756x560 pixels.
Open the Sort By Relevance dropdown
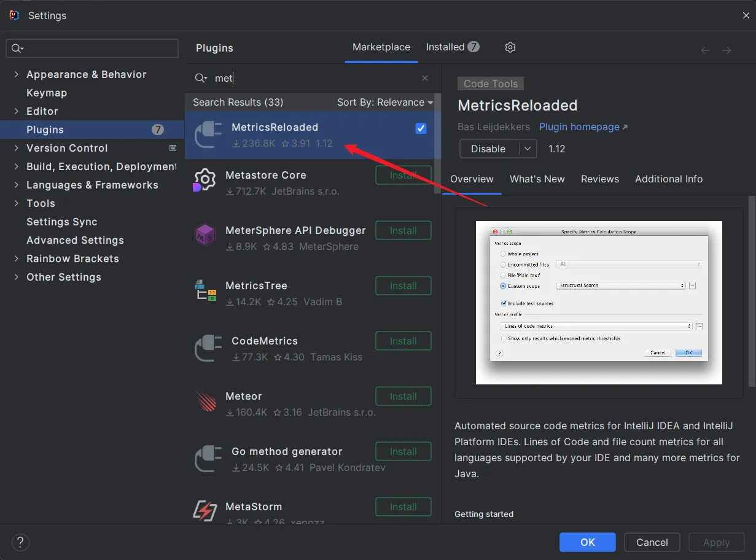(x=385, y=103)
